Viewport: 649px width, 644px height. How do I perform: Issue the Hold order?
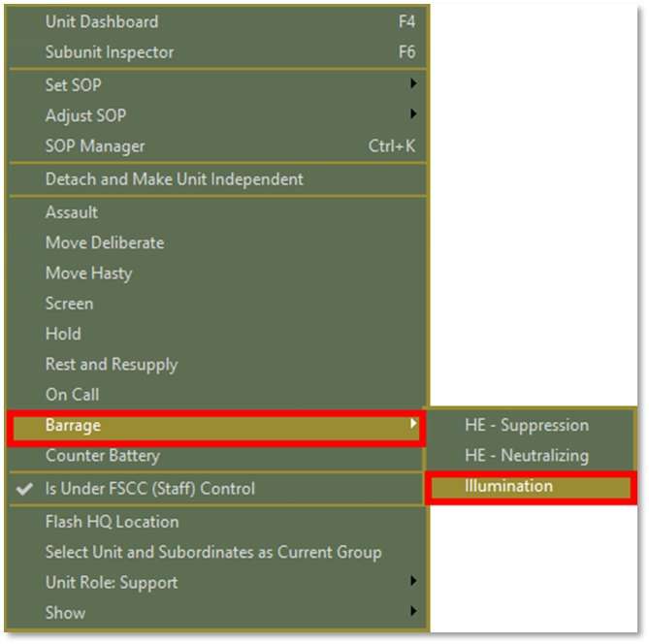pyautogui.click(x=63, y=334)
